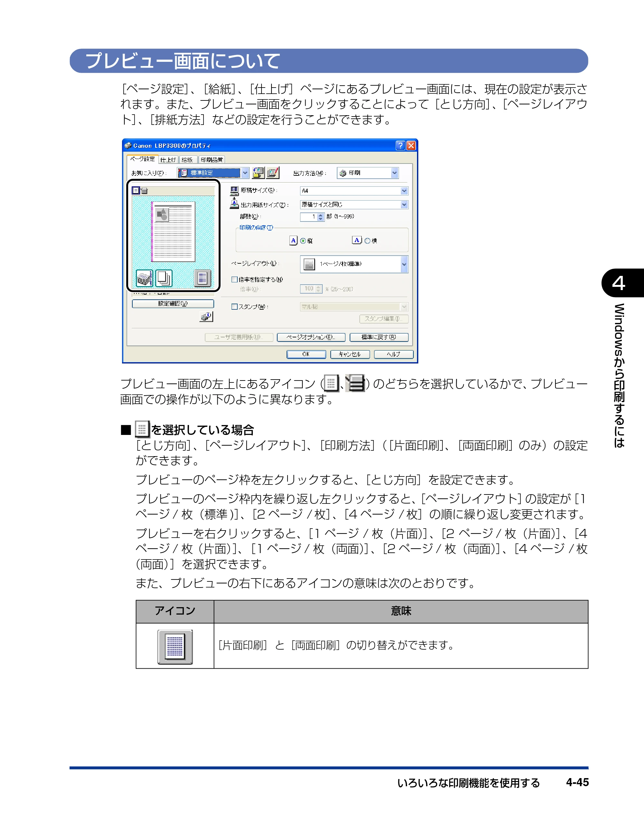Click the 部数 copies number field
The height and width of the screenshot is (828, 644).
point(309,217)
